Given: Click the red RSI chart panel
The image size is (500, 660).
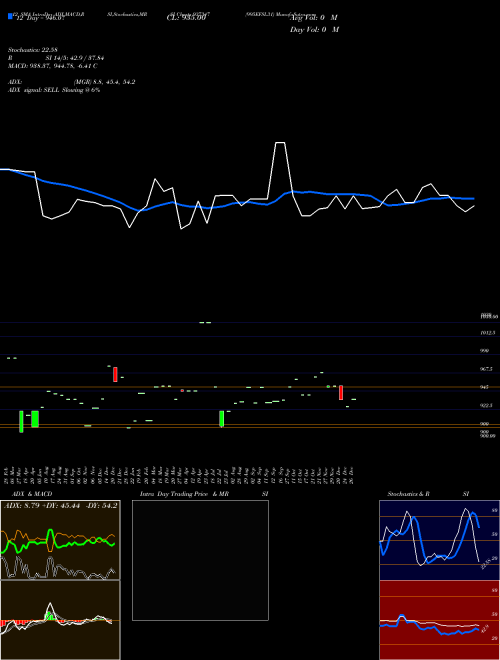Looking at the screenshot, I should 439,620.
